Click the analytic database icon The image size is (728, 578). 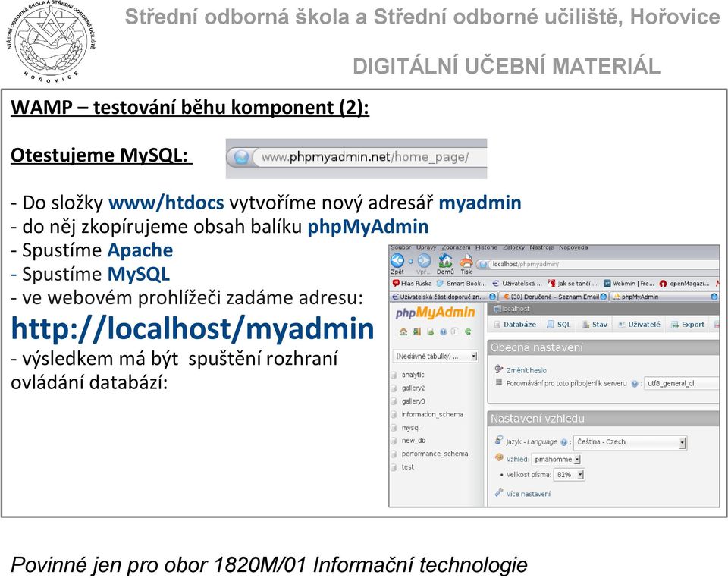click(x=394, y=375)
